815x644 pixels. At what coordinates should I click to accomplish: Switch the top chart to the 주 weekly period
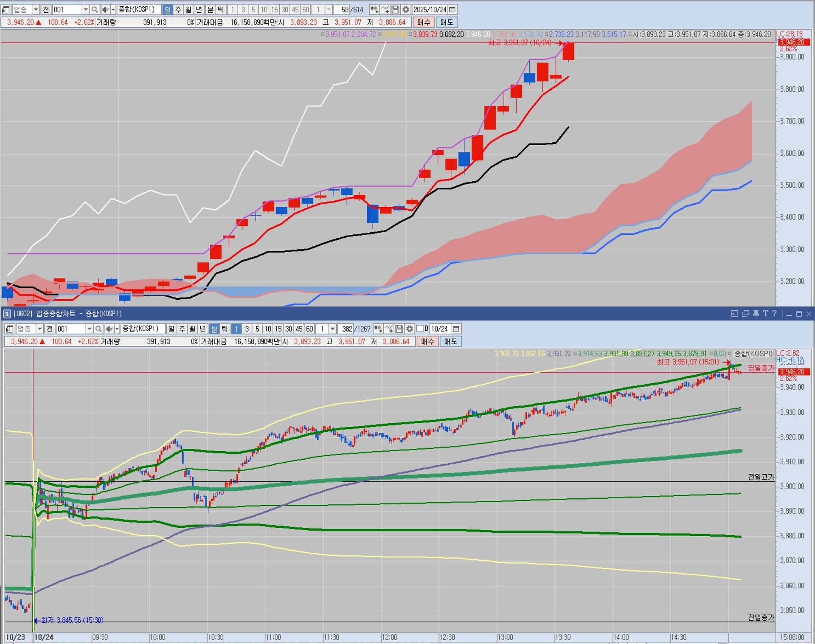tap(178, 9)
